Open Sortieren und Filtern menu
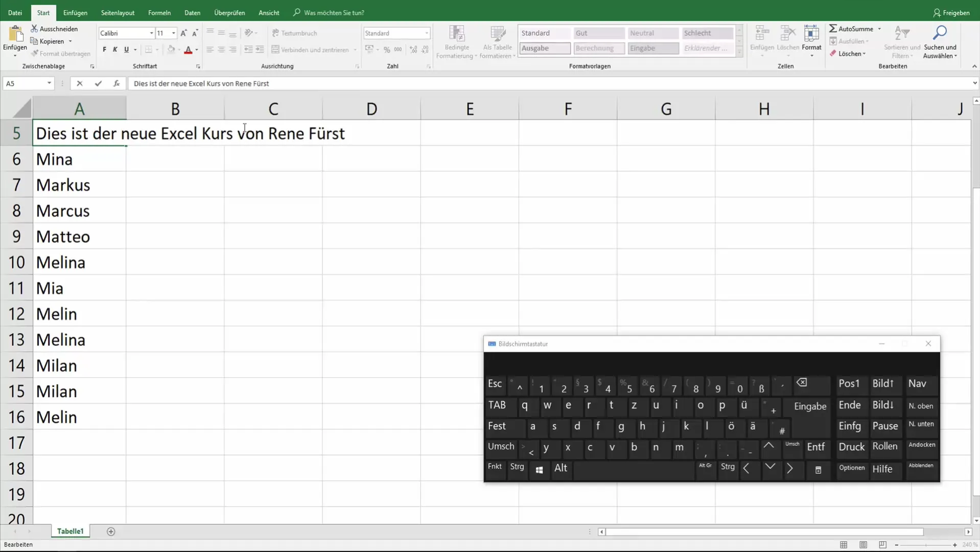The image size is (980, 552). tap(902, 42)
